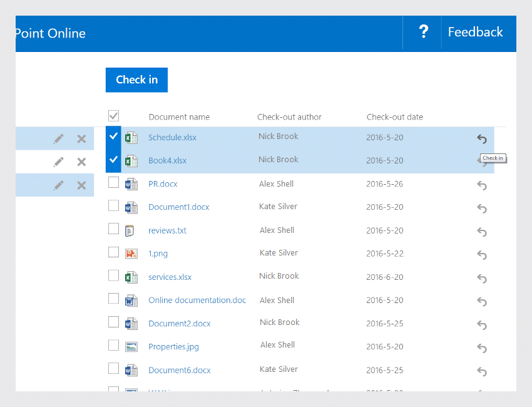The width and height of the screenshot is (532, 407).
Task: Sort by the Document name column header
Action: pos(179,117)
